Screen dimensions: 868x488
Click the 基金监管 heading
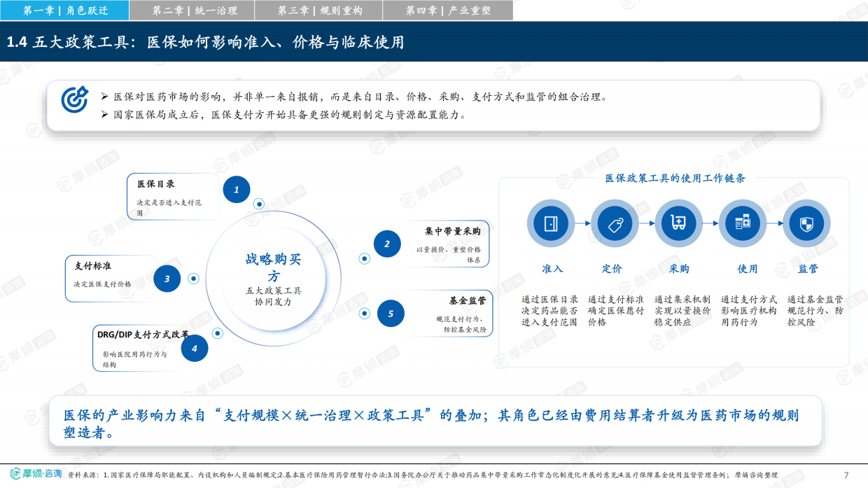[x=468, y=300]
